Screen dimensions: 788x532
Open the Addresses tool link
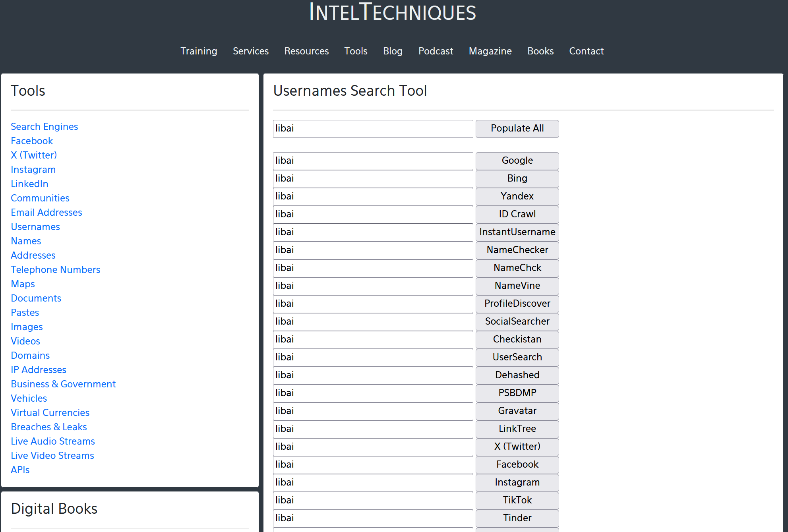click(x=33, y=255)
